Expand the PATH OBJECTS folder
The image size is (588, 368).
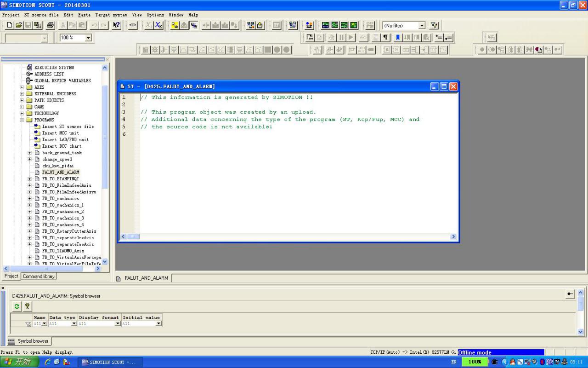(22, 100)
